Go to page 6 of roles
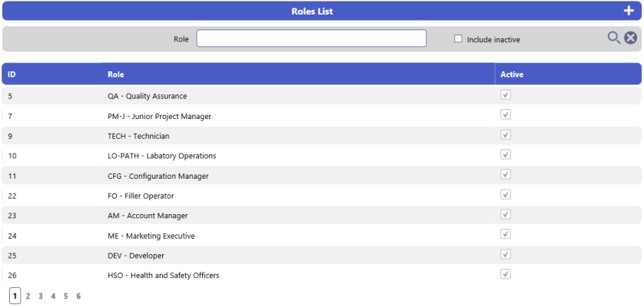 (x=78, y=296)
